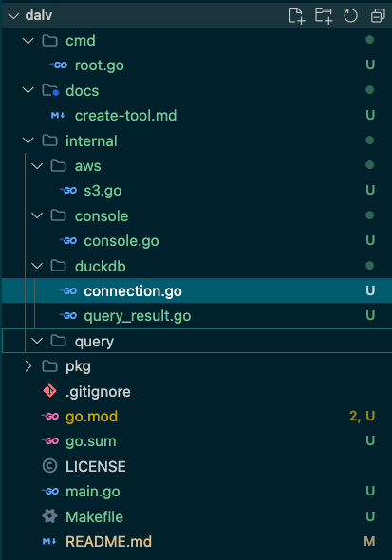This screenshot has height=560, width=392.
Task: Click the folder icon beside internal
Action: tap(49, 140)
